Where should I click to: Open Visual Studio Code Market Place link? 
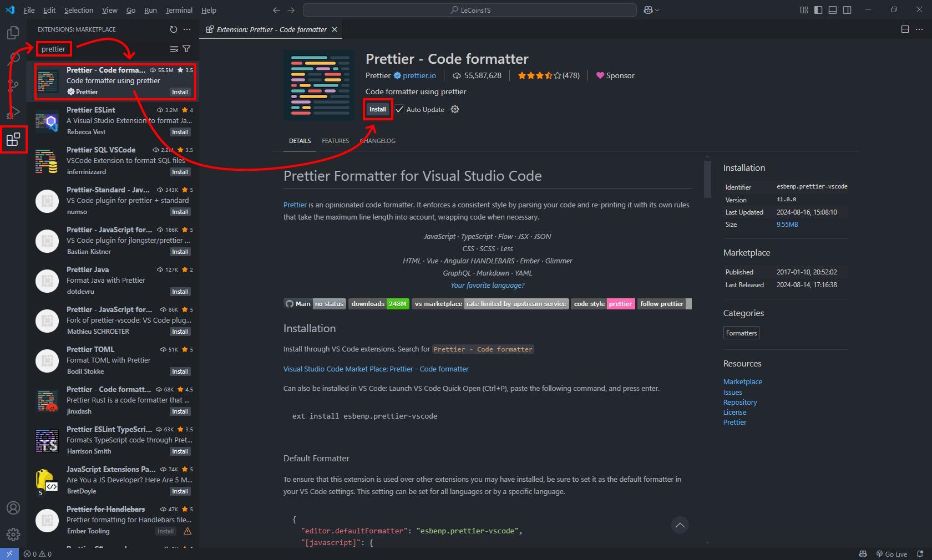[x=376, y=369]
